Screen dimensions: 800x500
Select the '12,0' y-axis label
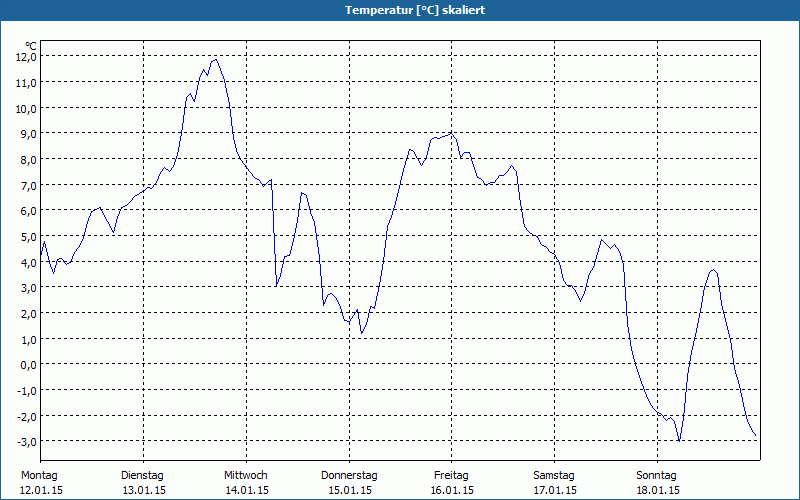coord(26,57)
